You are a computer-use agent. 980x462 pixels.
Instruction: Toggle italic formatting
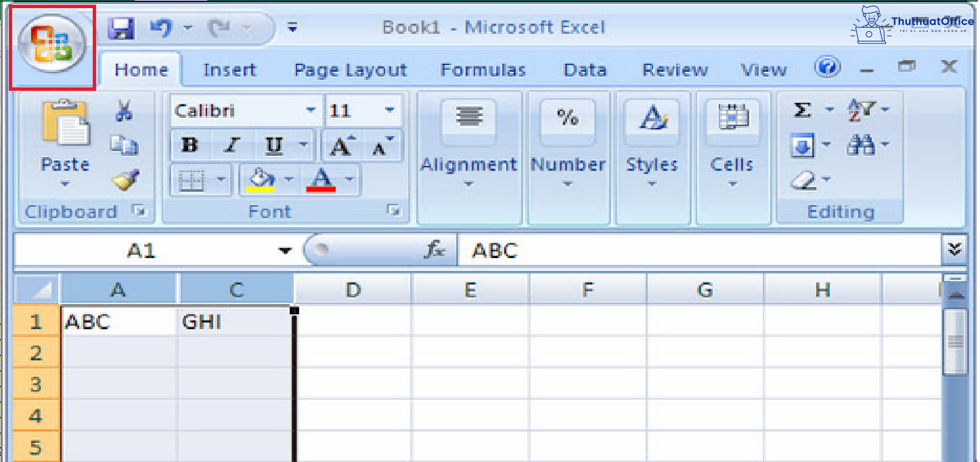(x=229, y=145)
